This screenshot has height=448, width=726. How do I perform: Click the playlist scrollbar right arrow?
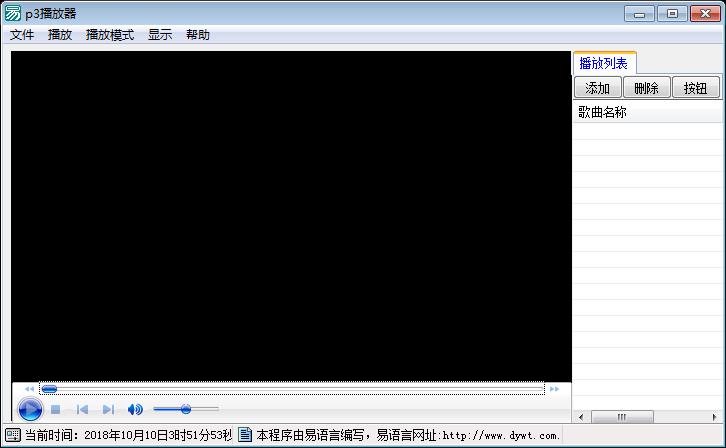pyautogui.click(x=714, y=417)
